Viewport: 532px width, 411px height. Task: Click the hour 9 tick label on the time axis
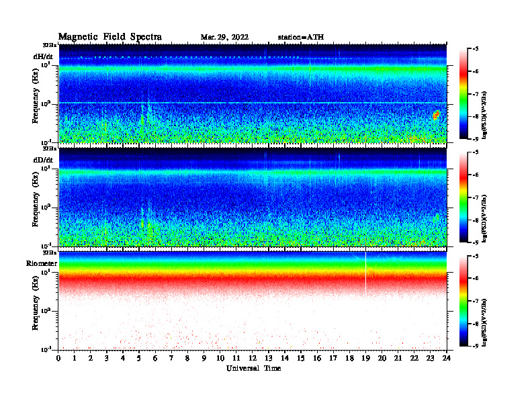click(204, 358)
